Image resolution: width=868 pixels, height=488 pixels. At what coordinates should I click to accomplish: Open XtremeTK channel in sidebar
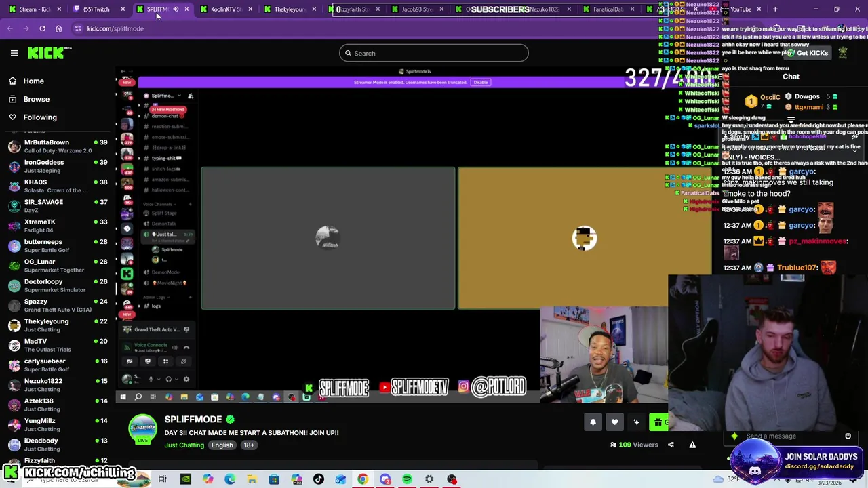(58, 226)
